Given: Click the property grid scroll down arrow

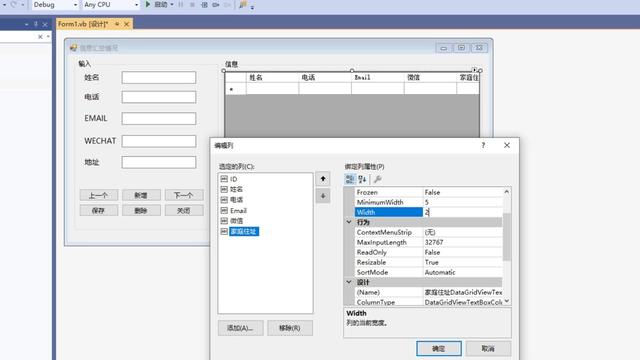Looking at the screenshot, I should 507,301.
